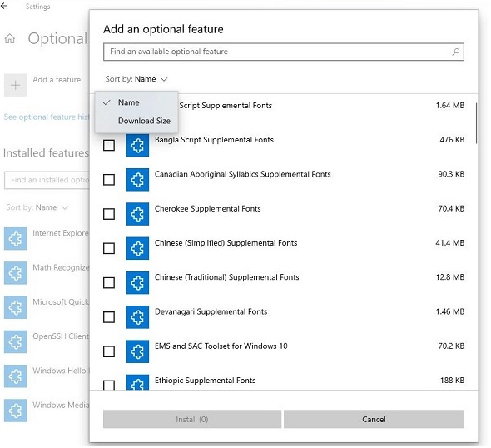Click the search magnifier in feature search box
This screenshot has height=448, width=491.
click(456, 52)
